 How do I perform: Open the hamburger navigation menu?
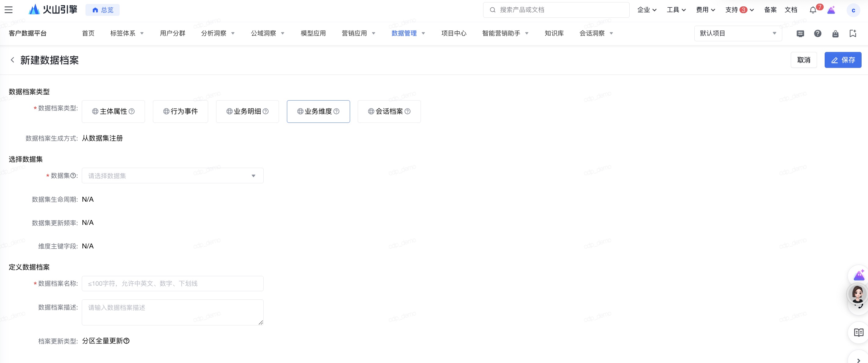tap(9, 10)
